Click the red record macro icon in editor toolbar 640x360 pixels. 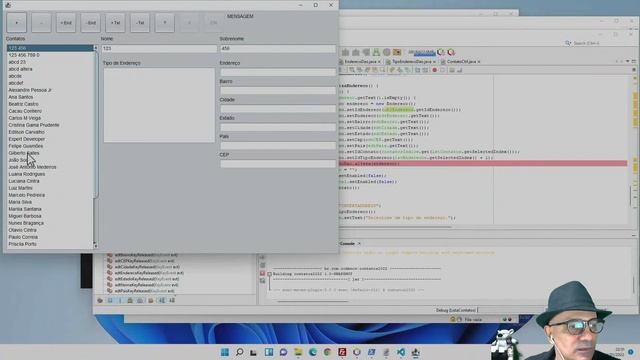tap(435, 70)
